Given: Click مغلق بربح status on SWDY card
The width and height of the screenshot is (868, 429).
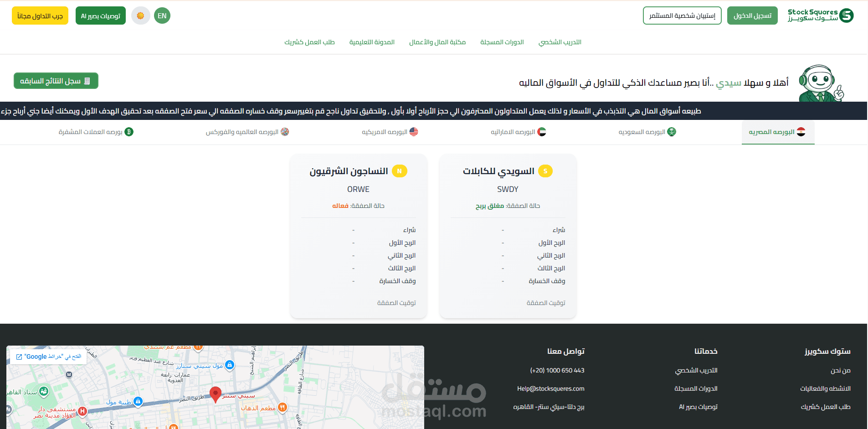Looking at the screenshot, I should click(490, 206).
